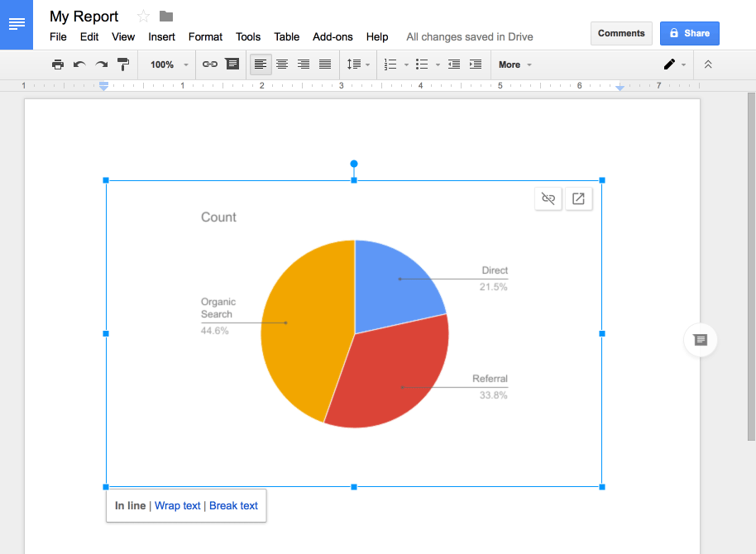
Task: Click the open source spreadsheet icon
Action: tap(578, 198)
